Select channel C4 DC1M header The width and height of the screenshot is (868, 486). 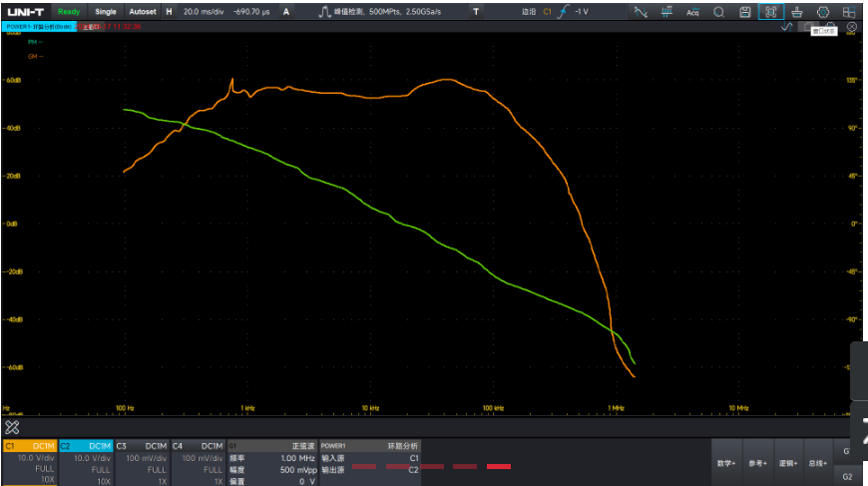[198, 446]
